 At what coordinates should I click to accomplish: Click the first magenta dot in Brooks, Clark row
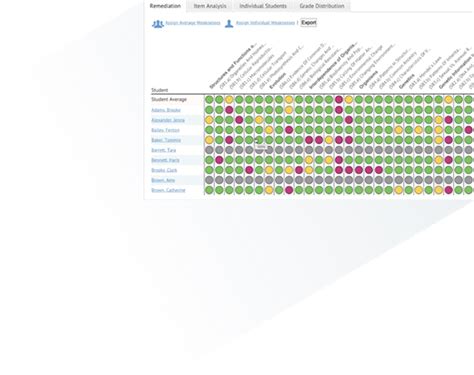pyautogui.click(x=249, y=170)
